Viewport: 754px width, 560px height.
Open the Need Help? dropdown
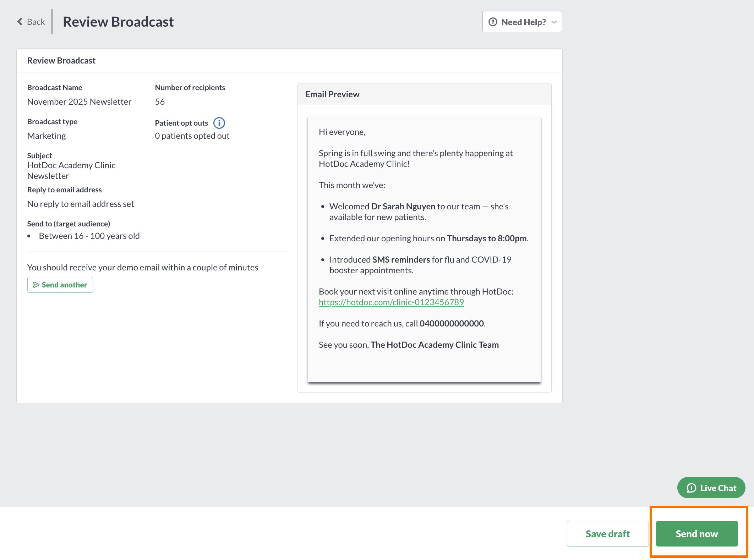point(522,22)
